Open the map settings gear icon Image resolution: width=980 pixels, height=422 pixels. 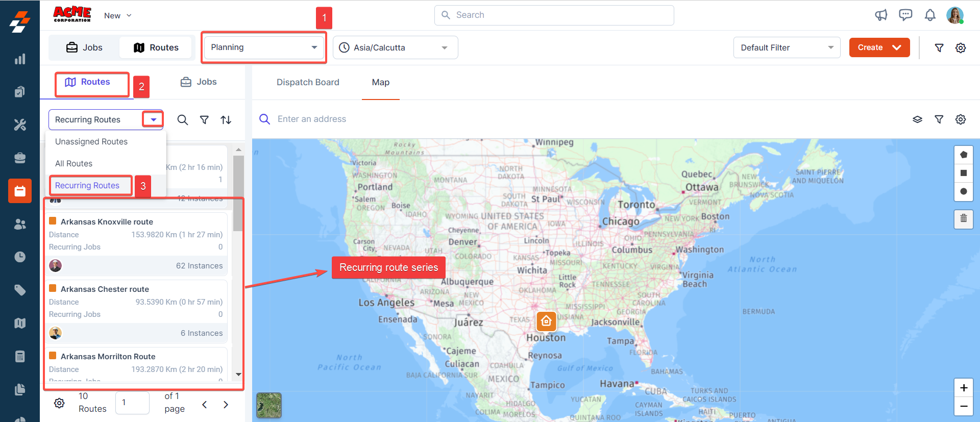pyautogui.click(x=961, y=119)
